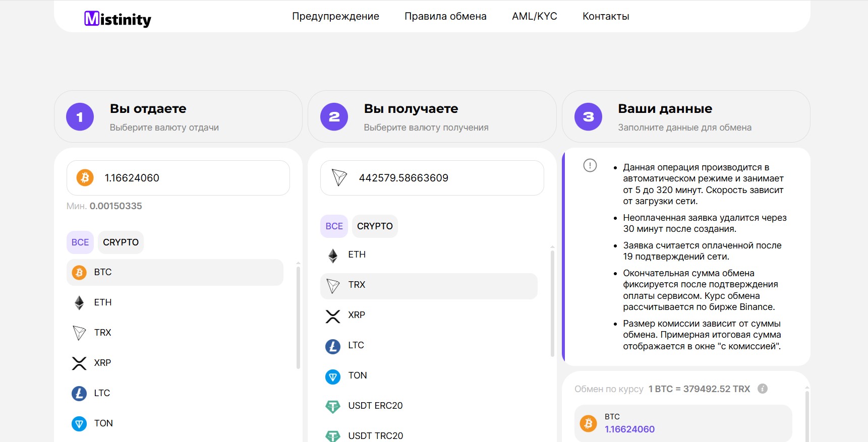The height and width of the screenshot is (442, 868).
Task: Click step 1 circle badge
Action: (x=80, y=117)
